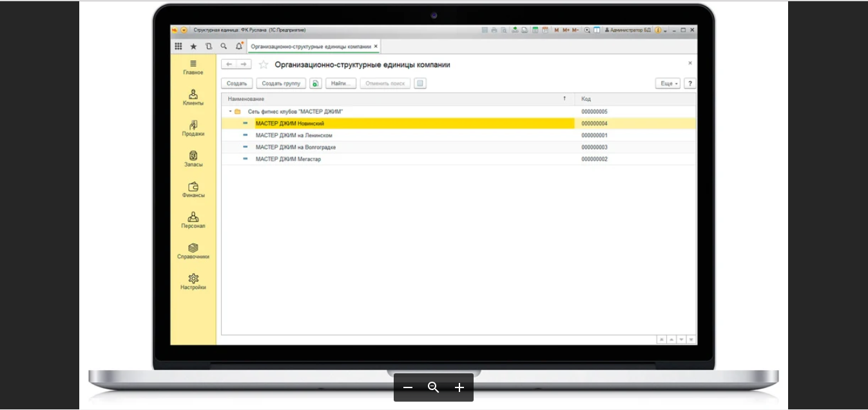Click the save disk icon in title bar
This screenshot has height=410, width=868.
tap(485, 30)
